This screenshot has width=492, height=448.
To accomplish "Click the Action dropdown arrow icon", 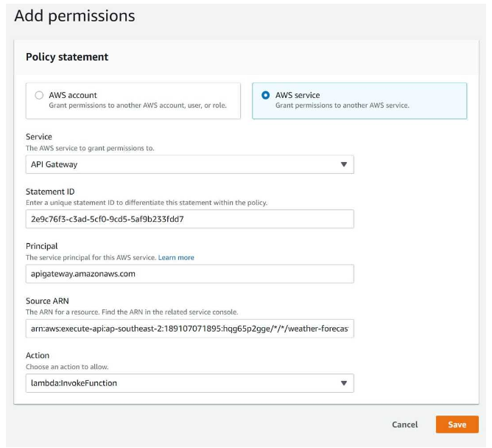I will tap(343, 383).
